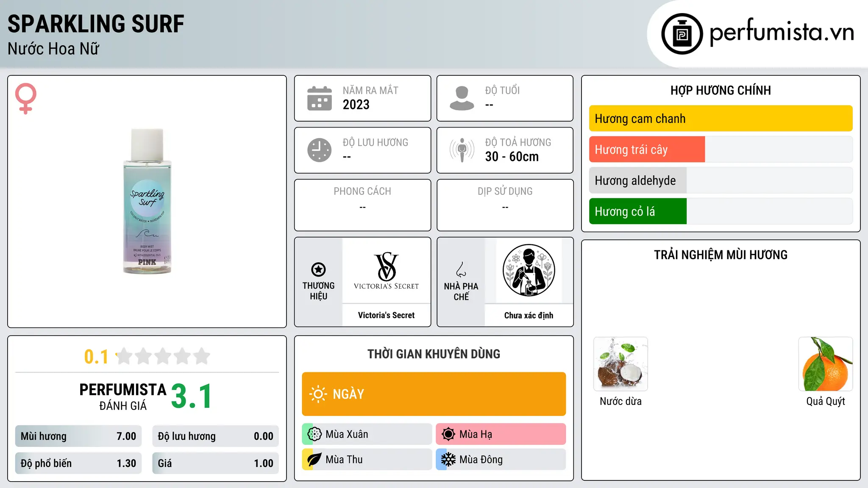Click the person icon beside Độ tuổi
Screen dimensions: 868x488
(x=462, y=98)
